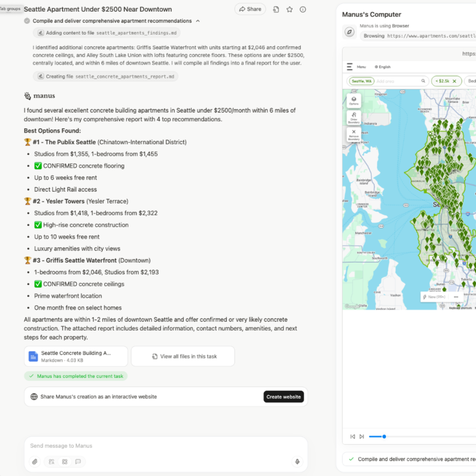This screenshot has width=476, height=476.
Task: Click View all files in this task
Action: 183,357
